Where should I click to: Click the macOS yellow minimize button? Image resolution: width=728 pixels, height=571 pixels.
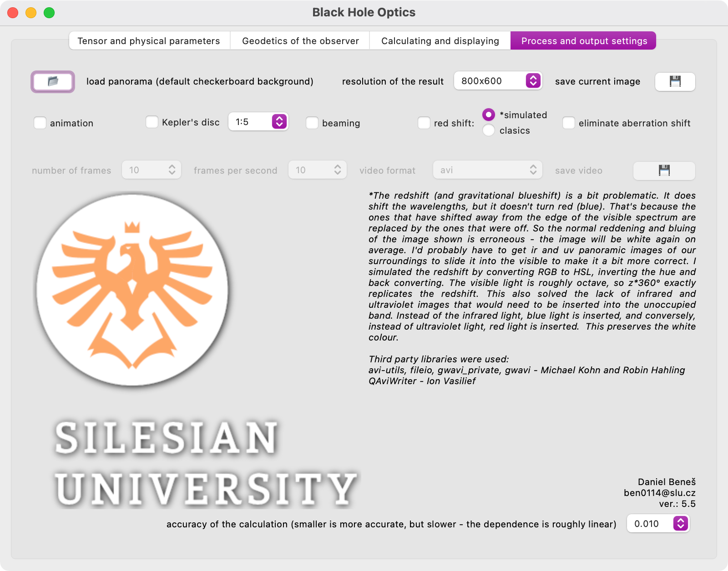coord(31,13)
